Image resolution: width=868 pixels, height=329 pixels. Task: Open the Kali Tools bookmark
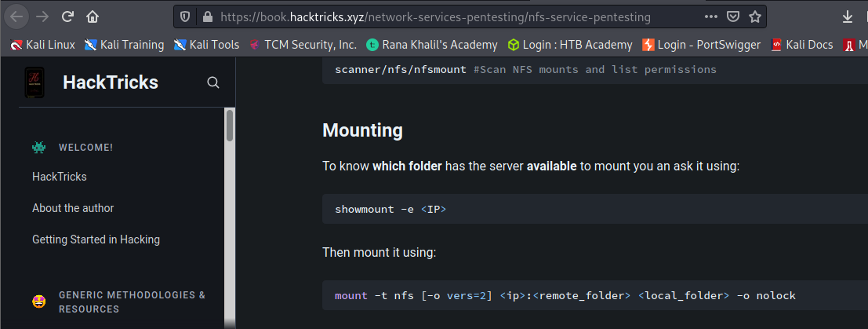tap(206, 45)
